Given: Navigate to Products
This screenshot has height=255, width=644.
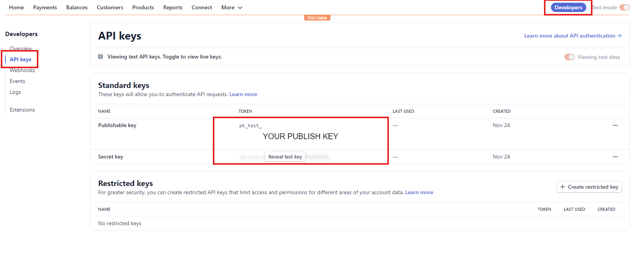Looking at the screenshot, I should click(x=143, y=7).
